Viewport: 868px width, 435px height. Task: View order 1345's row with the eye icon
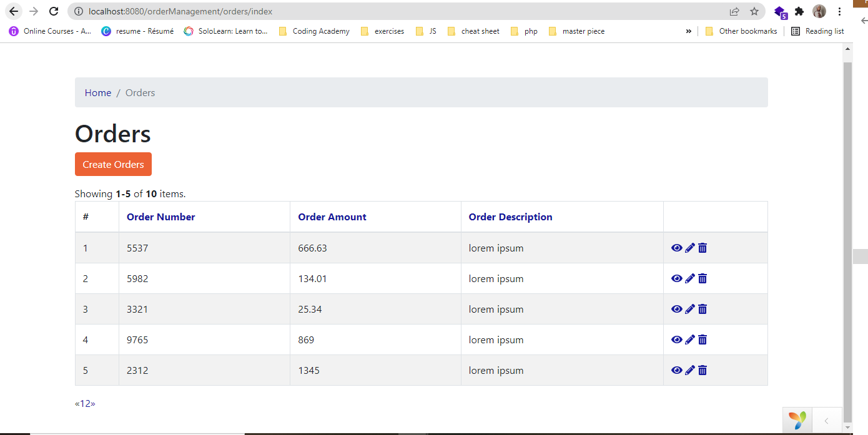[x=677, y=370]
